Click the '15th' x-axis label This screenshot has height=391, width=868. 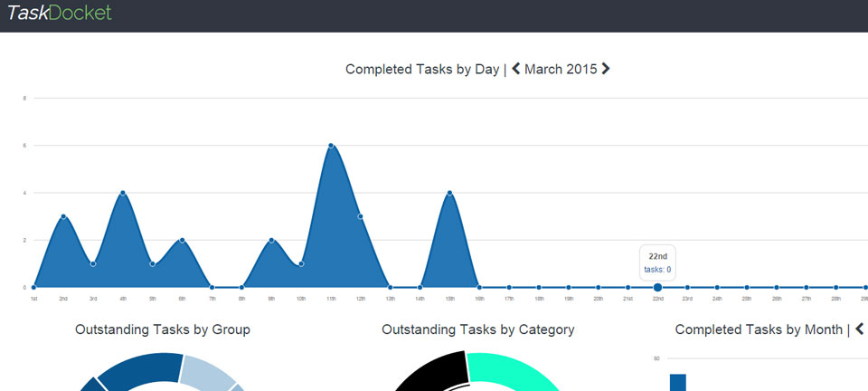449,299
